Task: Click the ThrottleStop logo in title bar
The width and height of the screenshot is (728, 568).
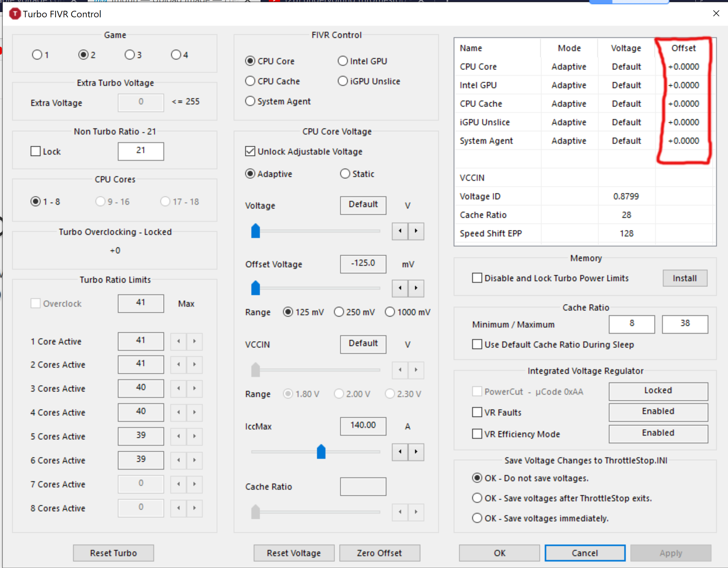Action: pos(15,14)
